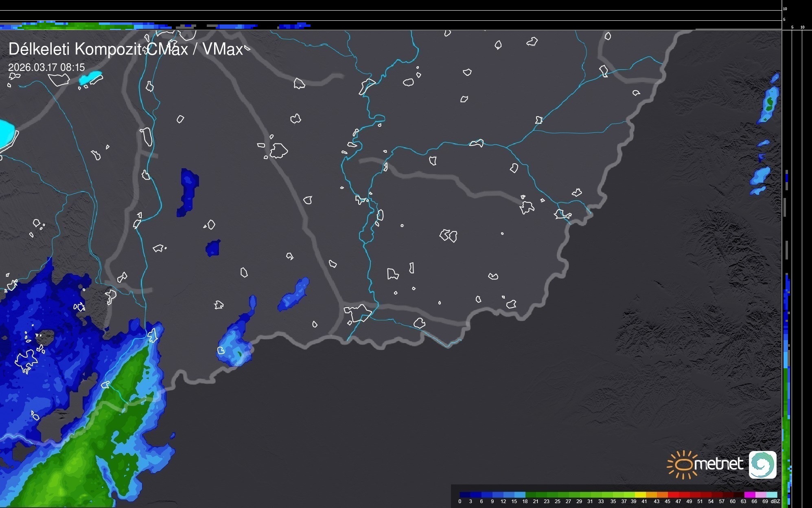Select the 2026.03.17 08:15 timestamp
This screenshot has width=812, height=508.
pos(46,67)
